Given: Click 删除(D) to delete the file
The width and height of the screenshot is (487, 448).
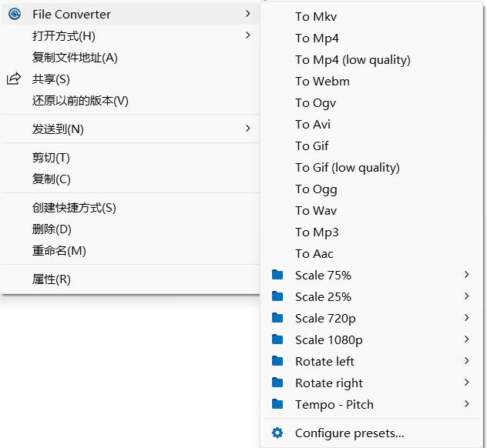Looking at the screenshot, I should point(52,229).
